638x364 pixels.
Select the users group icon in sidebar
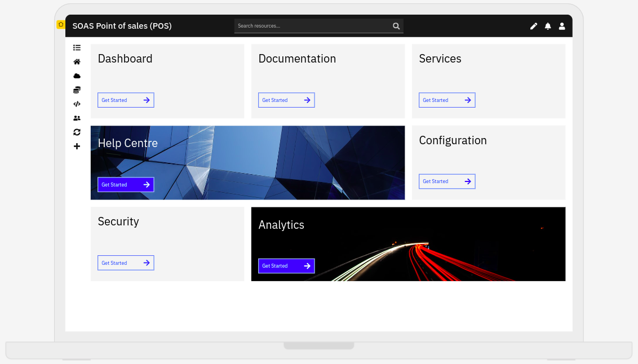77,118
